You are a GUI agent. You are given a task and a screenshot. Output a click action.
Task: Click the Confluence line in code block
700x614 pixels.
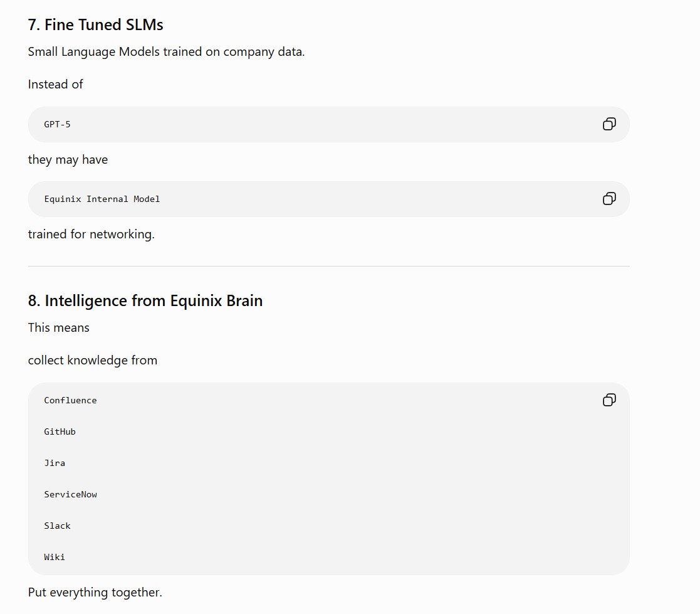(70, 400)
